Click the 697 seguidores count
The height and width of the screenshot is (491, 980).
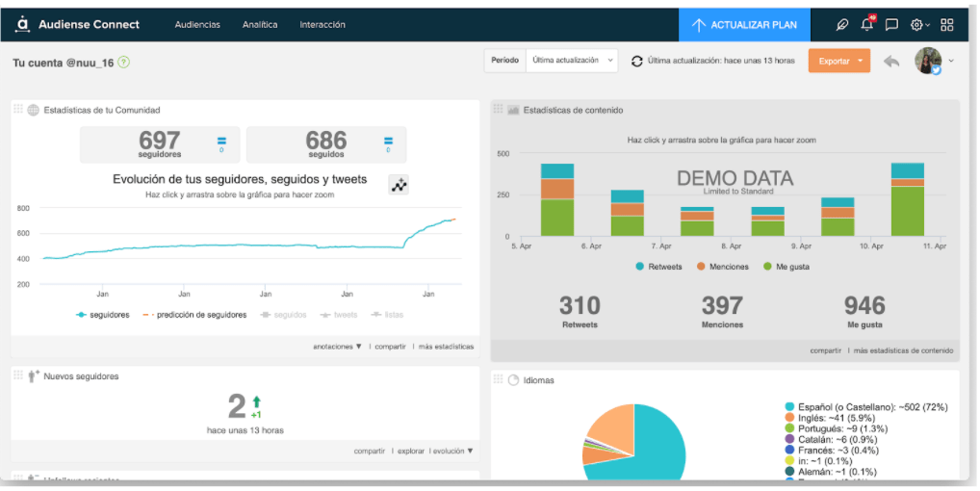[x=160, y=140]
